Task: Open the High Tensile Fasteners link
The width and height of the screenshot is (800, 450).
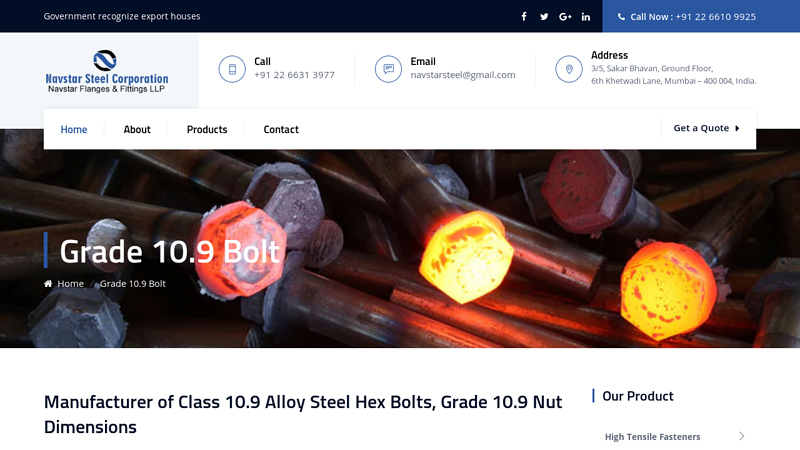Action: coord(653,437)
